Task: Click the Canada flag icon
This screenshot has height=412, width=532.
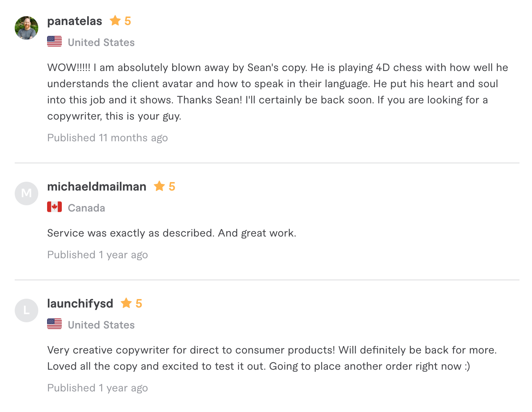Action: pyautogui.click(x=54, y=207)
